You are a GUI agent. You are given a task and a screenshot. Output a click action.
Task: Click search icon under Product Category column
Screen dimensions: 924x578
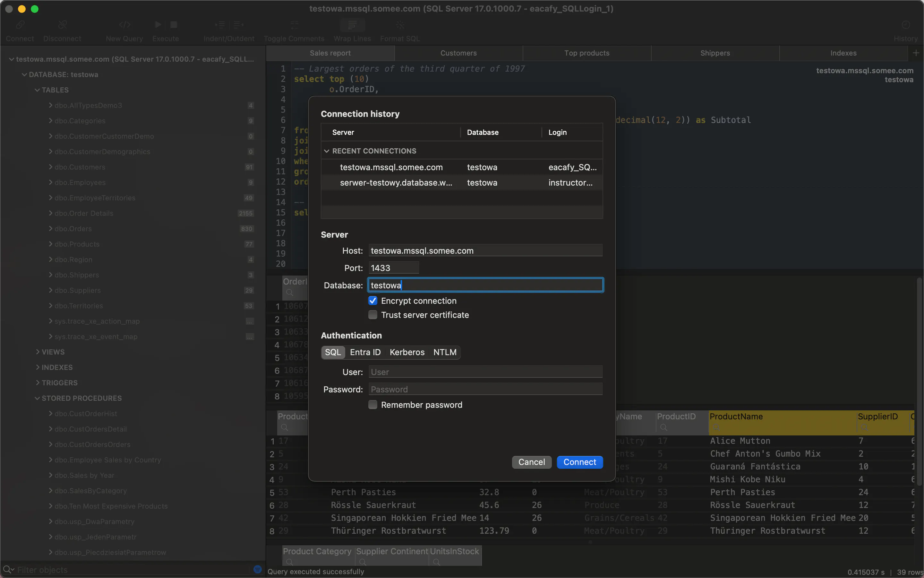289,562
